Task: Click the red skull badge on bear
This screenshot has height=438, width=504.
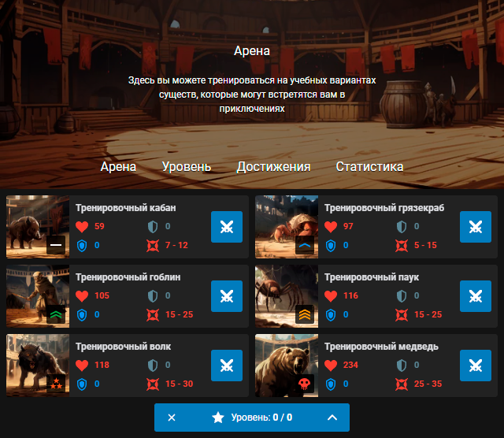Action: point(304,384)
